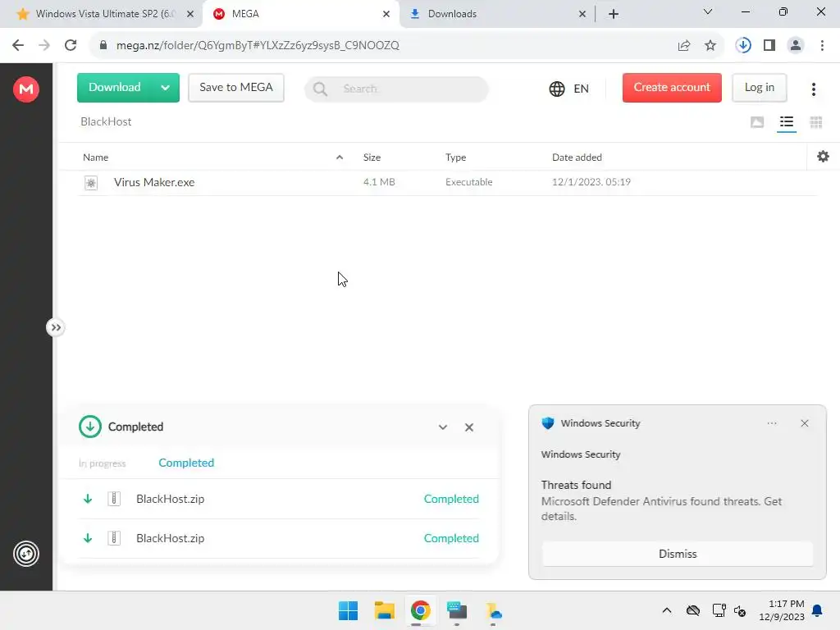Switch to list view

787,122
